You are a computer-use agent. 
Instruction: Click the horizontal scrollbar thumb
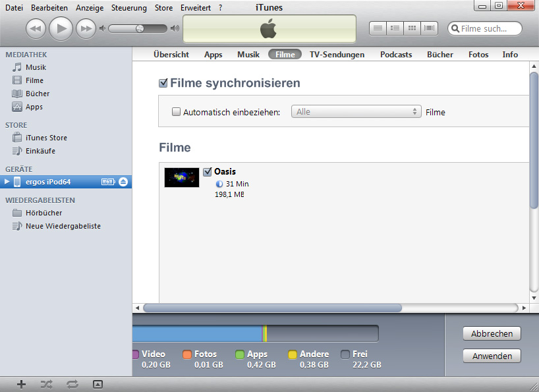pyautogui.click(x=272, y=308)
